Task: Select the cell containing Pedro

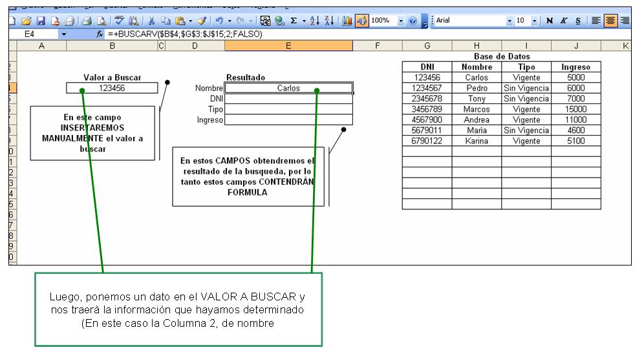Action: [x=477, y=88]
